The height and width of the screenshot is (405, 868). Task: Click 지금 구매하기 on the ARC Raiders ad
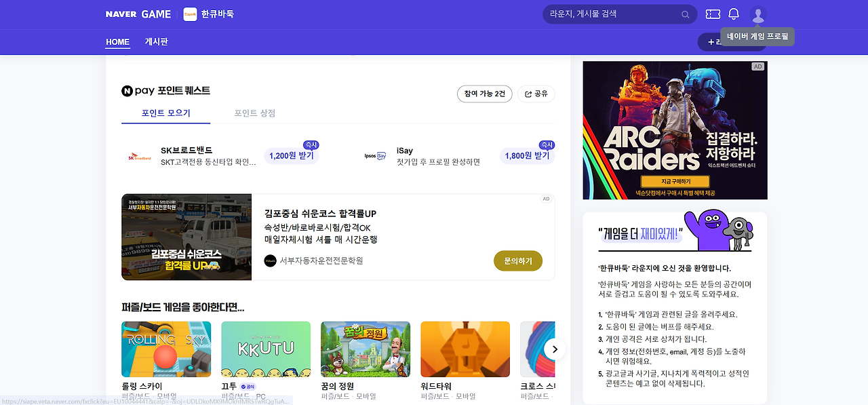(x=675, y=182)
